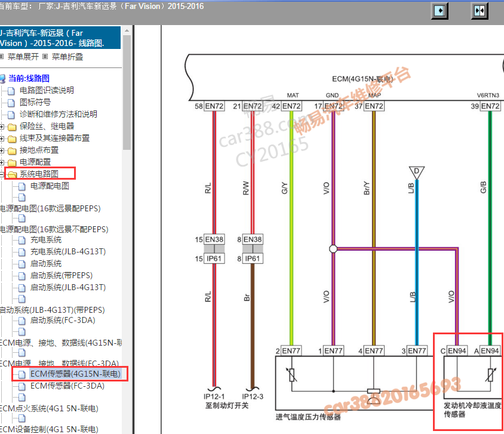Image resolution: width=504 pixels, height=434 pixels.
Task: Expand the 线束及其连接器布置 folder
Action: point(2,138)
